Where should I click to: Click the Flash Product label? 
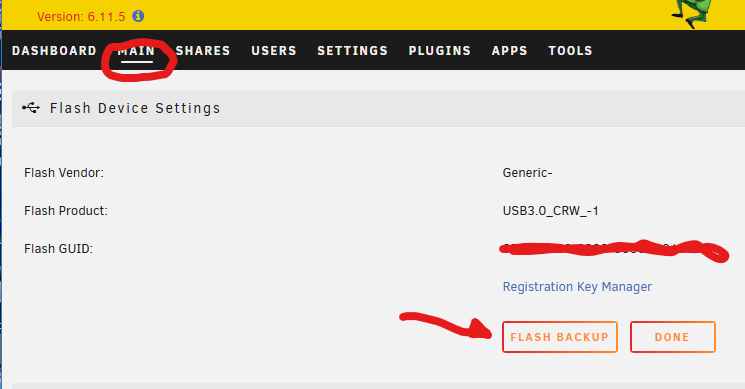coord(66,211)
